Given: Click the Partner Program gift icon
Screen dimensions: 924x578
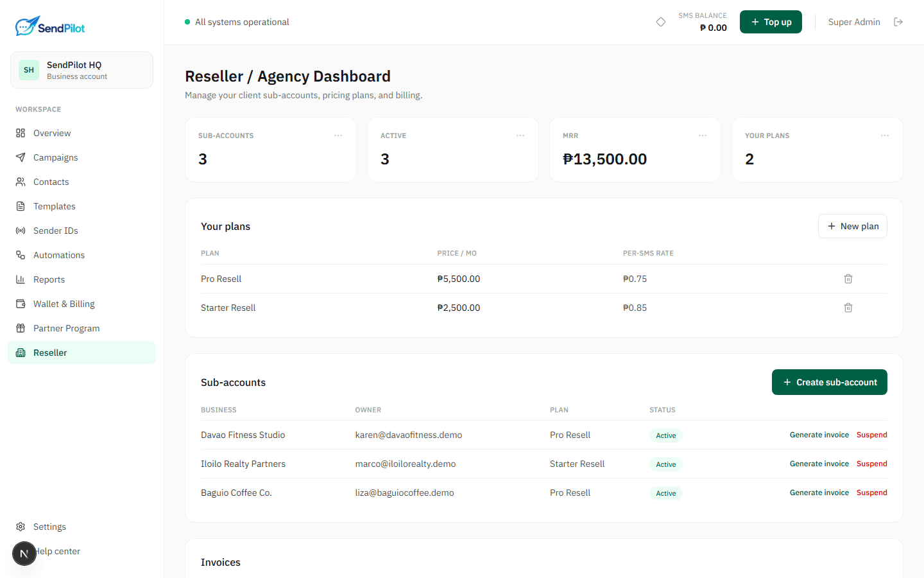Looking at the screenshot, I should [21, 328].
